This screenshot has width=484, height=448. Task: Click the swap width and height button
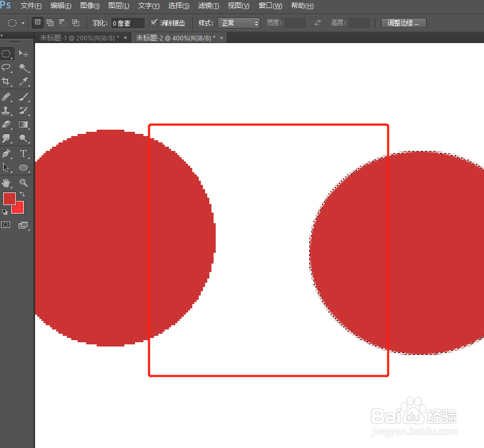coord(318,23)
